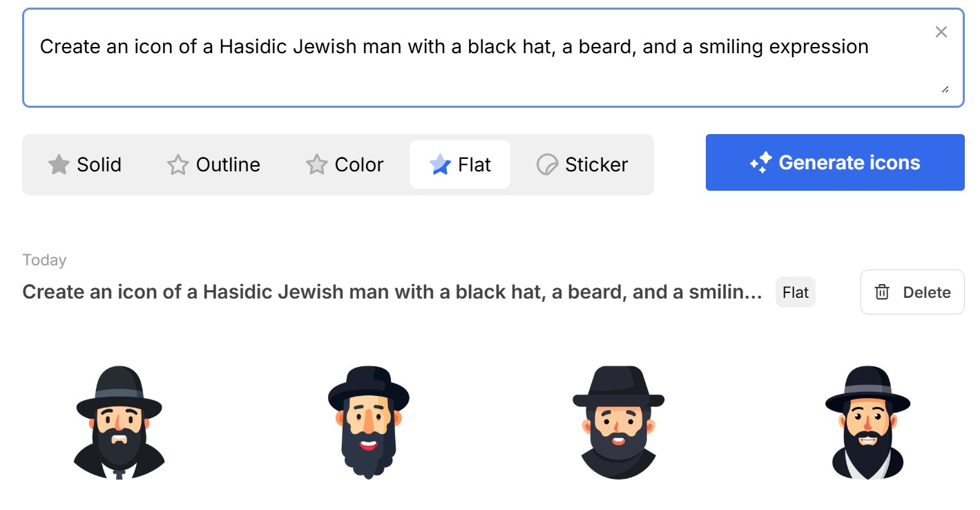The width and height of the screenshot is (980, 510).
Task: Click sparkle icon on Generate button
Action: click(760, 163)
